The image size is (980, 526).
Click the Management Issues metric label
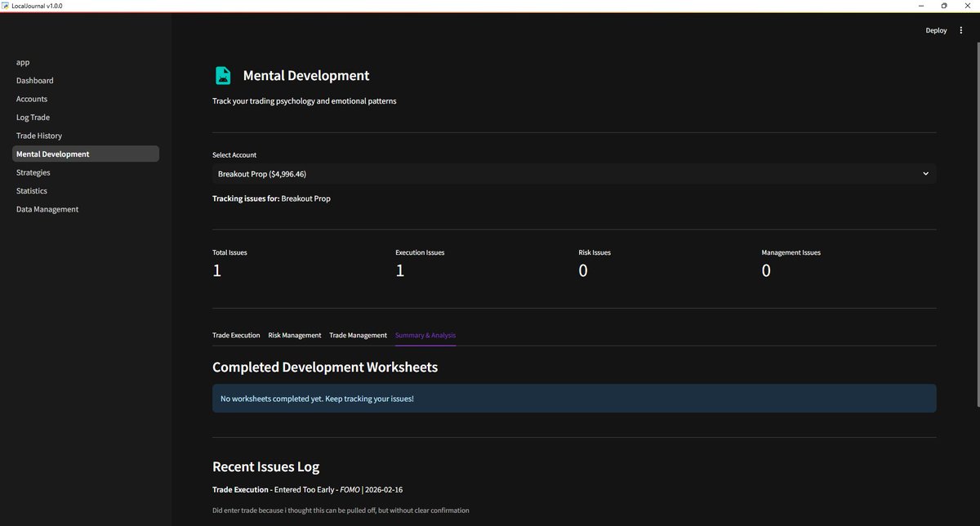pyautogui.click(x=791, y=252)
